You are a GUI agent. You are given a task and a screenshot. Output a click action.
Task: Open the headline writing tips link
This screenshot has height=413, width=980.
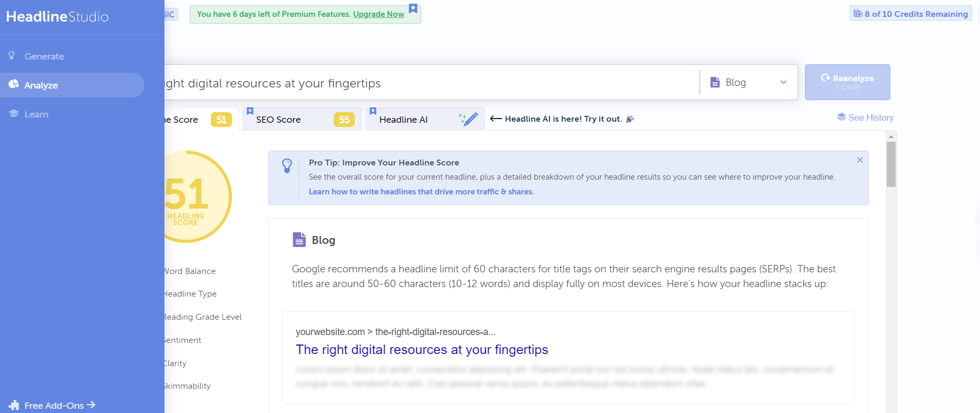(421, 192)
